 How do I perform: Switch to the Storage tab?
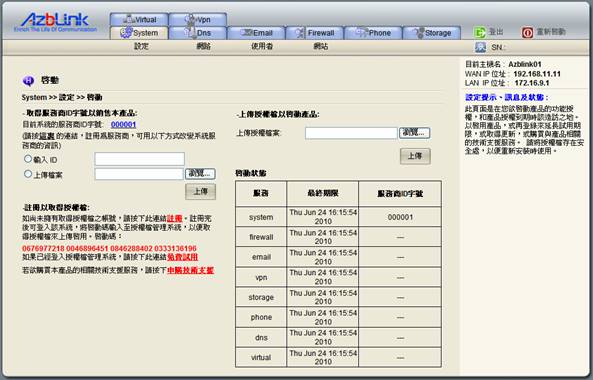point(432,33)
